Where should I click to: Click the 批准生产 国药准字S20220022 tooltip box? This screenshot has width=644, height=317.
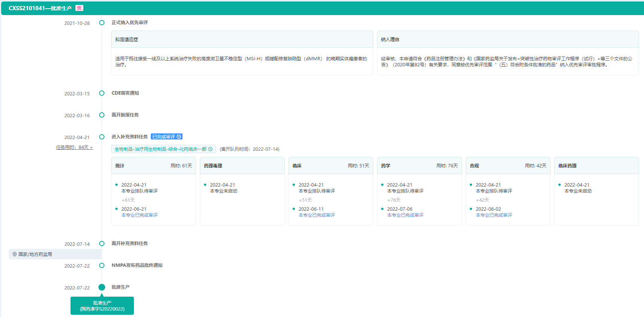pos(102,306)
